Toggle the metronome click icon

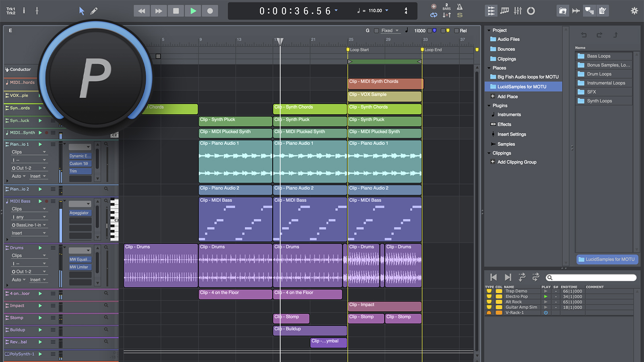pos(460,7)
